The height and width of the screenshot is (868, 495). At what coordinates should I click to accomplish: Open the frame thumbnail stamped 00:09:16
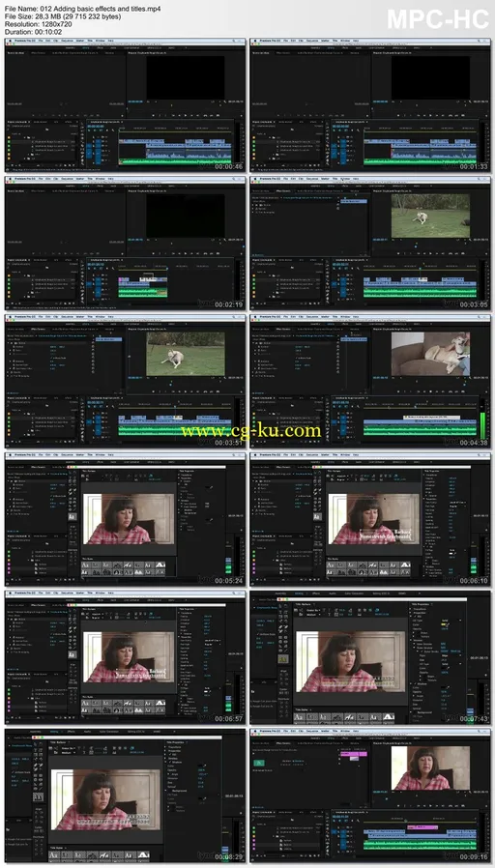point(370,796)
